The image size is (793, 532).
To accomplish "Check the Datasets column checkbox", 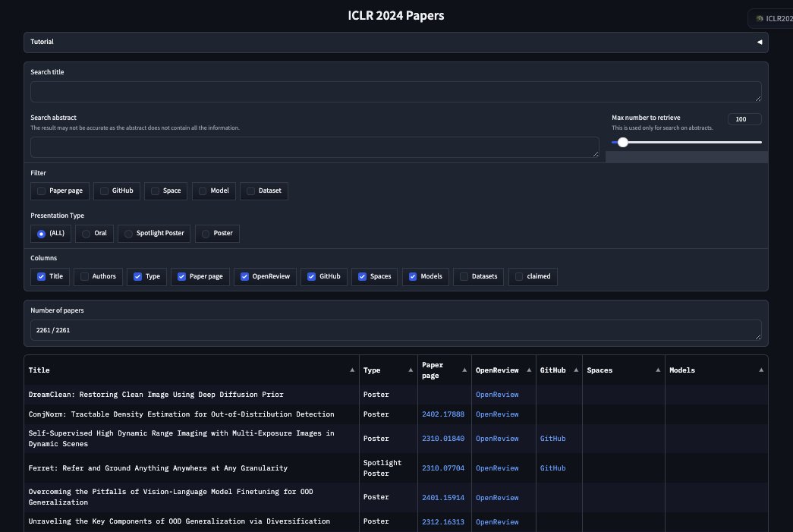I will tap(464, 276).
